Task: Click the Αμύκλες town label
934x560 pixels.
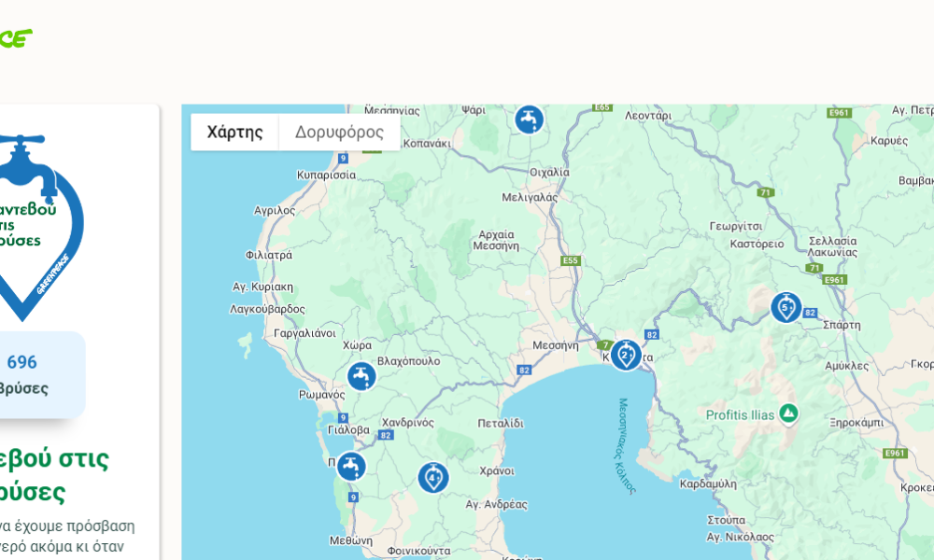Action: click(x=846, y=366)
